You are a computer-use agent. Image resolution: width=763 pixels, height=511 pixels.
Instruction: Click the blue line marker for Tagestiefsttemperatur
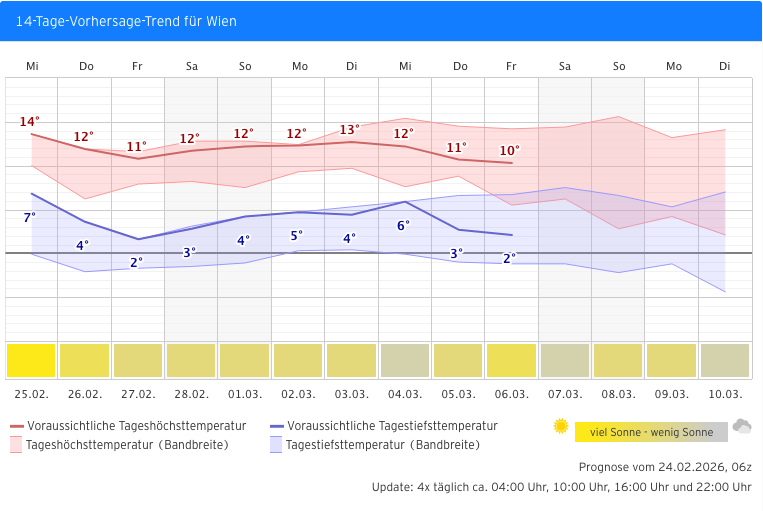click(276, 426)
